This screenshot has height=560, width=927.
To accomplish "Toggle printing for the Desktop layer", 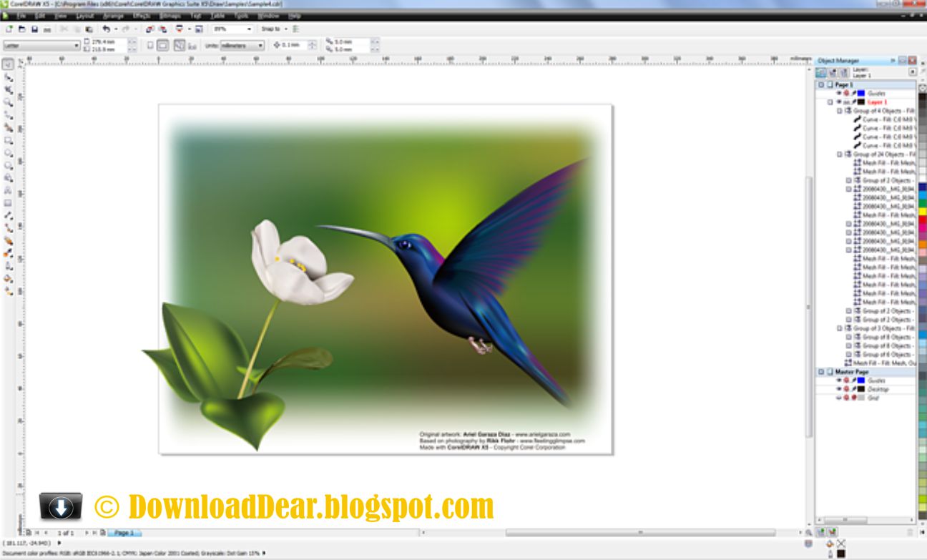I will [x=846, y=389].
